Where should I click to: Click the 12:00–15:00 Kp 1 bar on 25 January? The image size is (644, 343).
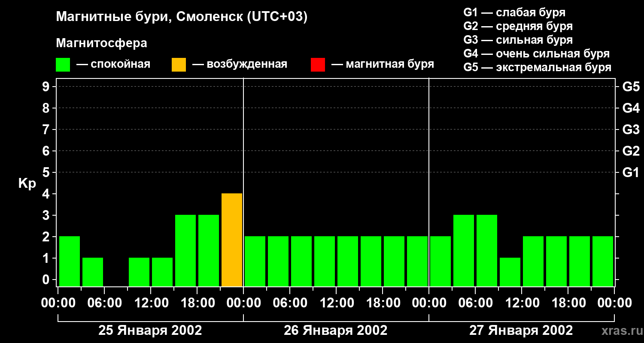(x=162, y=272)
